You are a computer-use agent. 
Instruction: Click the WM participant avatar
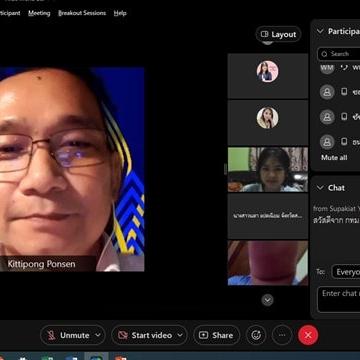pyautogui.click(x=327, y=69)
